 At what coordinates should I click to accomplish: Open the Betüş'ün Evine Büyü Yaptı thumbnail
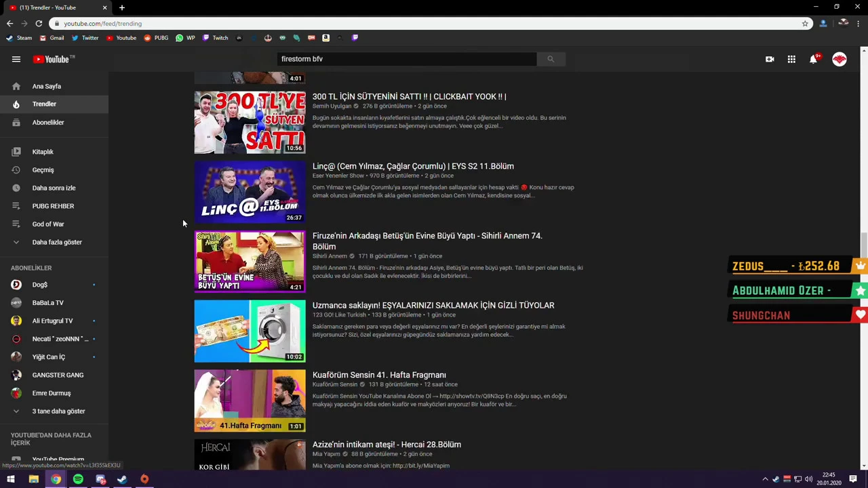click(x=250, y=262)
